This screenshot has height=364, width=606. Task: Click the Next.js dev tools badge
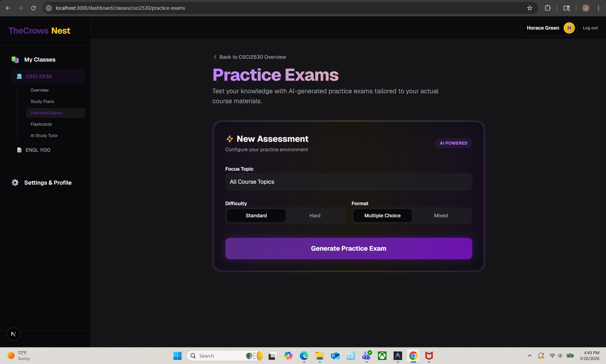[13, 334]
